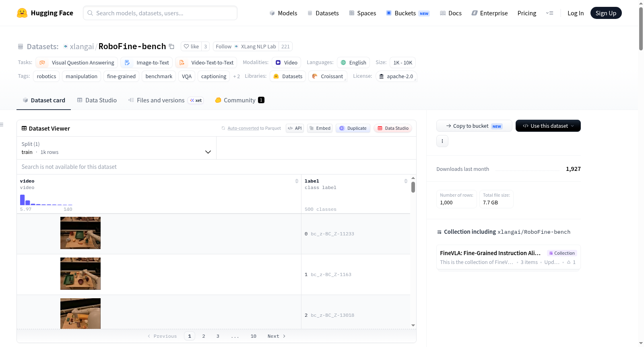Click the Embed button

(320, 128)
